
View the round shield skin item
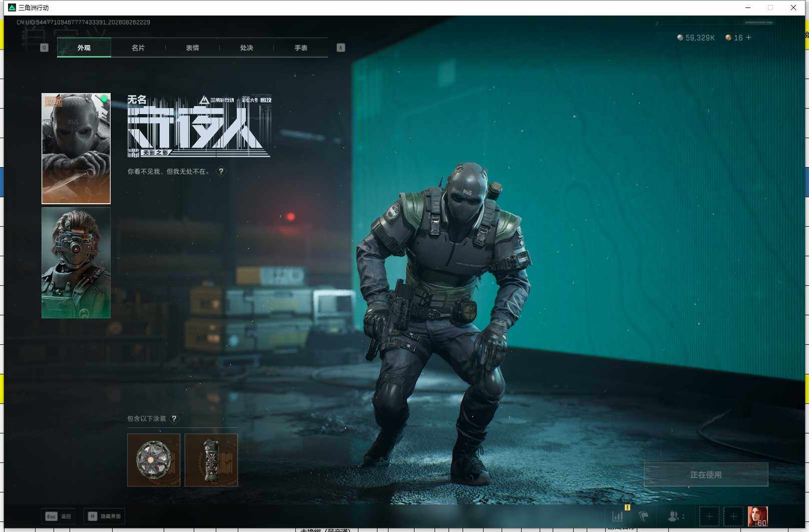tap(154, 460)
